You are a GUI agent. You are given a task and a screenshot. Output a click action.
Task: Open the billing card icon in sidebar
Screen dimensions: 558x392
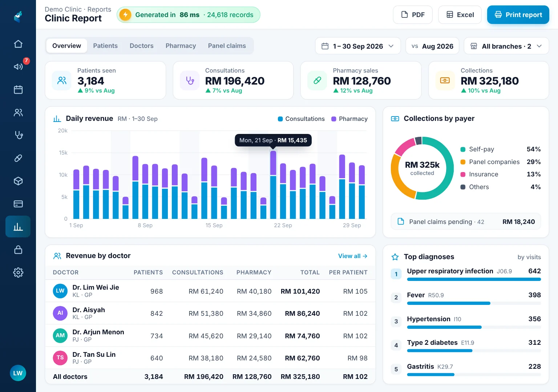tap(18, 204)
